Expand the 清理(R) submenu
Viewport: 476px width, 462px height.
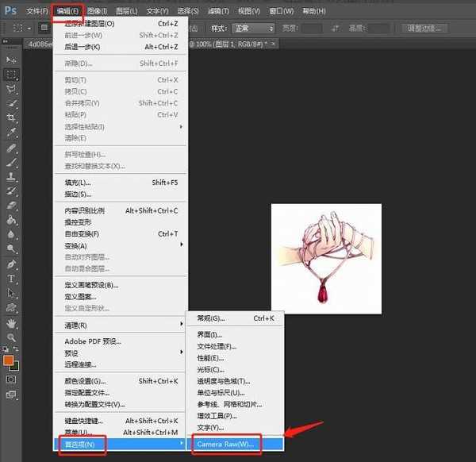click(x=119, y=325)
